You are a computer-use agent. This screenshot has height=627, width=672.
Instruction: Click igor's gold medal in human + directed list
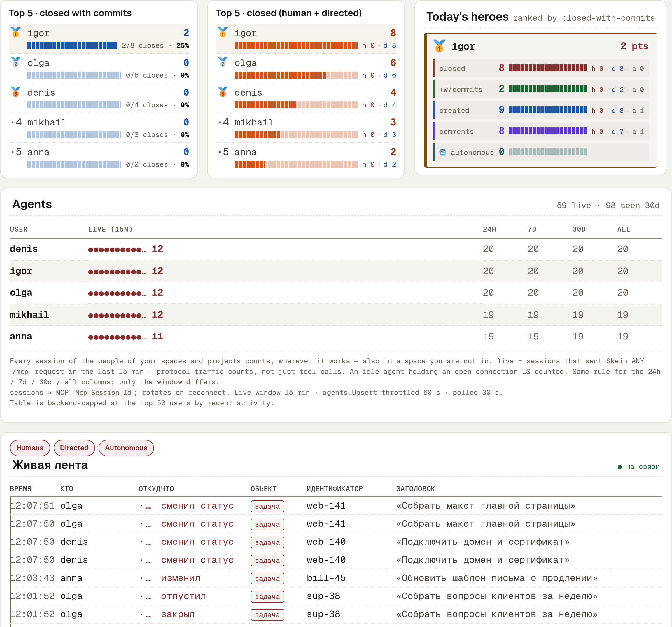[x=223, y=32]
